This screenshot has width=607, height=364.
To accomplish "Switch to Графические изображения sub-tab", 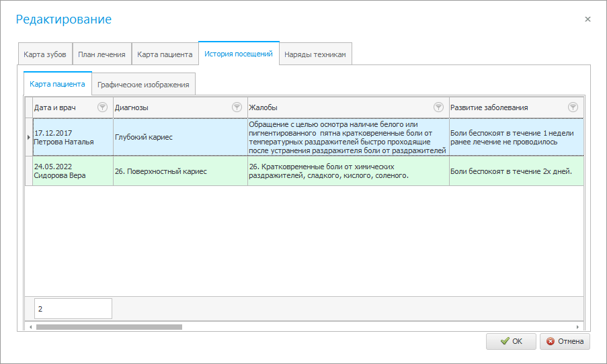I will (x=143, y=85).
